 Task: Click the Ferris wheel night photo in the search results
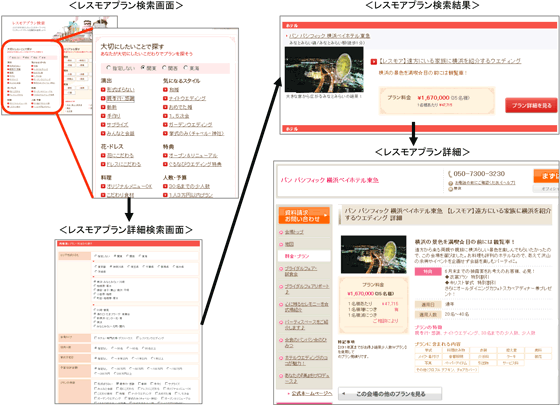click(324, 70)
